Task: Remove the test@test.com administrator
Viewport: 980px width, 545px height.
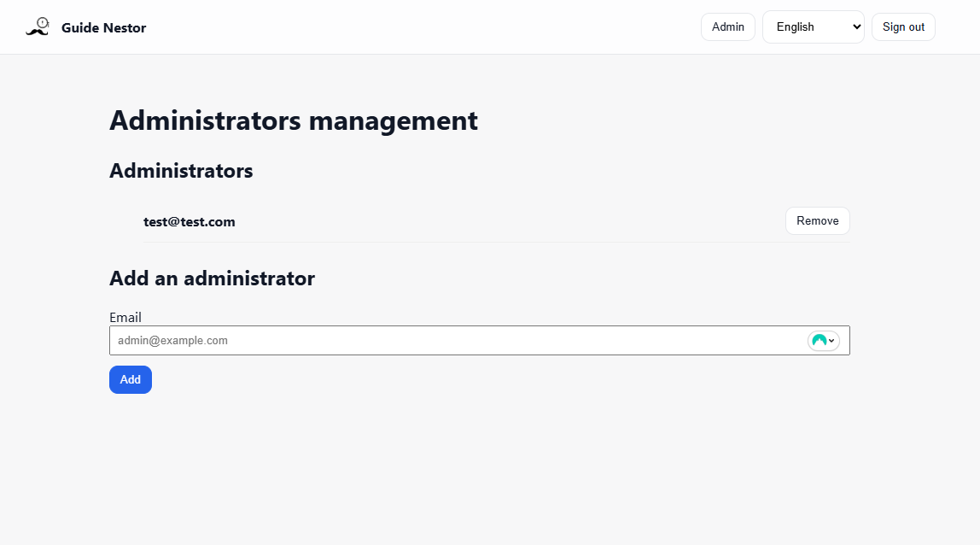Action: click(817, 220)
